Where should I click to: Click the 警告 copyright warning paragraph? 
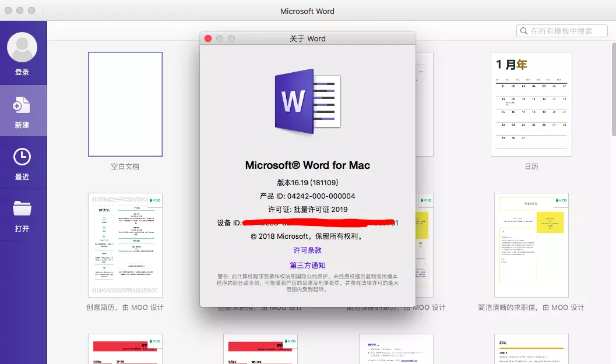tap(308, 282)
